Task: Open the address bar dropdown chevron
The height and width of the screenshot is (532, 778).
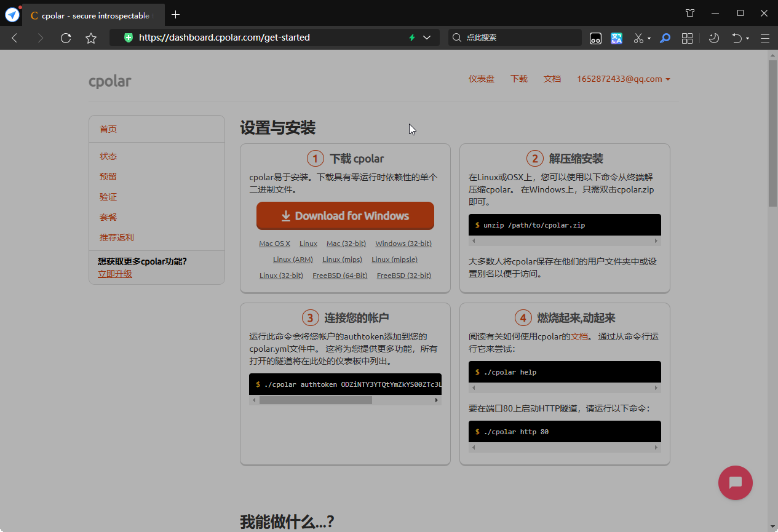Action: tap(427, 38)
